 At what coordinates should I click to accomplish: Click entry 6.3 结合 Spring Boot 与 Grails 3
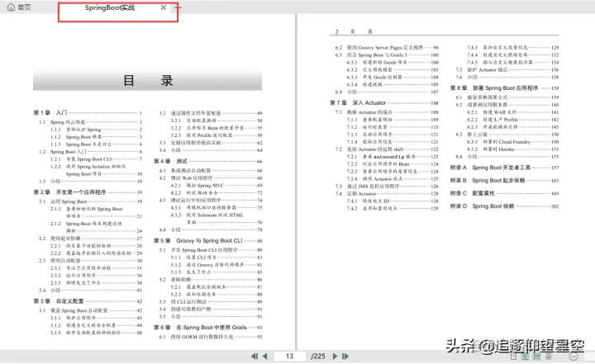(387, 55)
